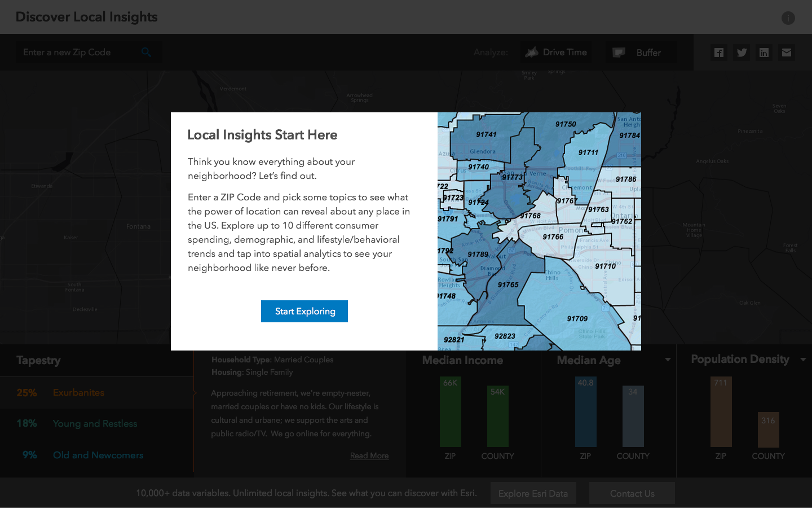Click the 25% Exurbanites percentage
Screen dimensions: 812x508
[x=27, y=392]
